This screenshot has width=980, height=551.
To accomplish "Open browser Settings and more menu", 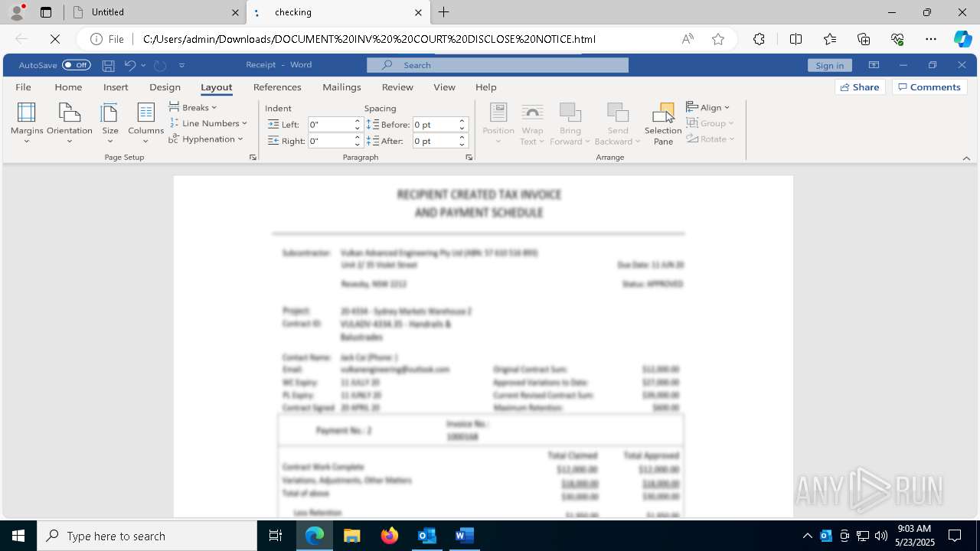I will (x=931, y=39).
